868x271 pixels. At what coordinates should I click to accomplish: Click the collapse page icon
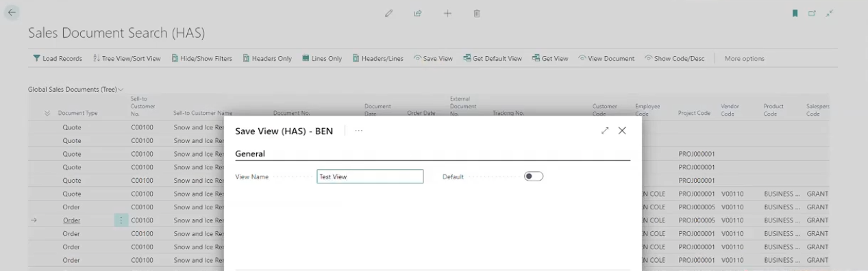click(830, 13)
